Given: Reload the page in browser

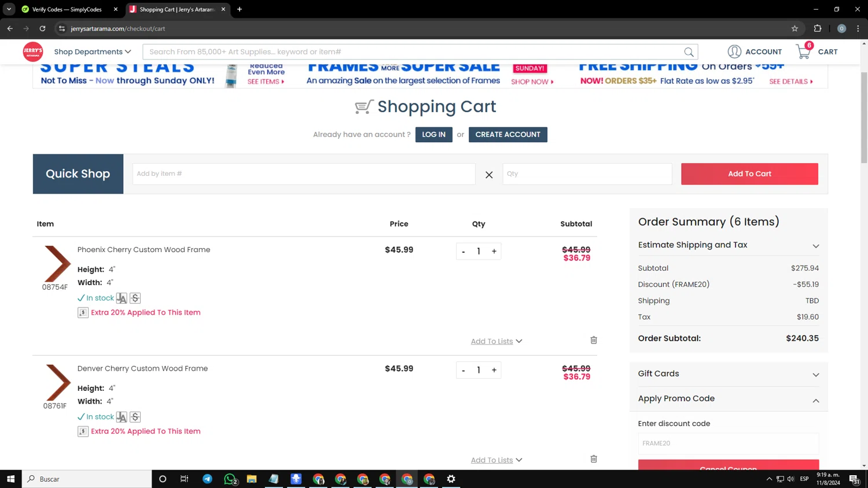Looking at the screenshot, I should click(x=42, y=28).
